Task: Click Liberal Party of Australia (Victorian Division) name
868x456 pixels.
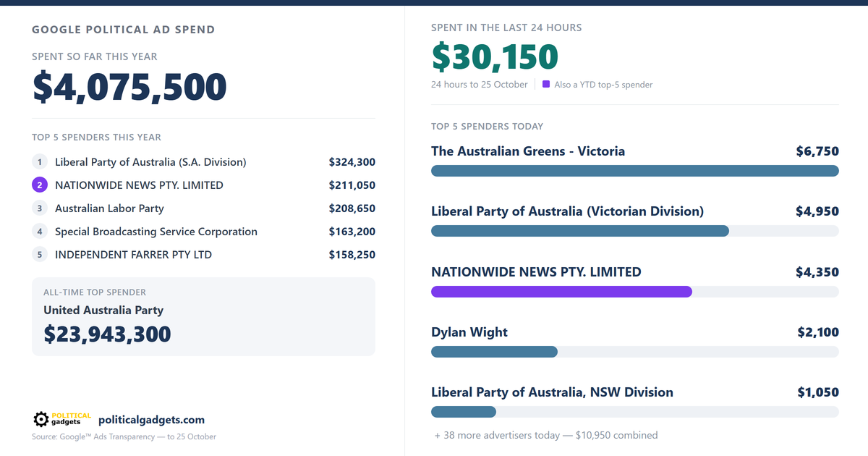Action: point(567,211)
